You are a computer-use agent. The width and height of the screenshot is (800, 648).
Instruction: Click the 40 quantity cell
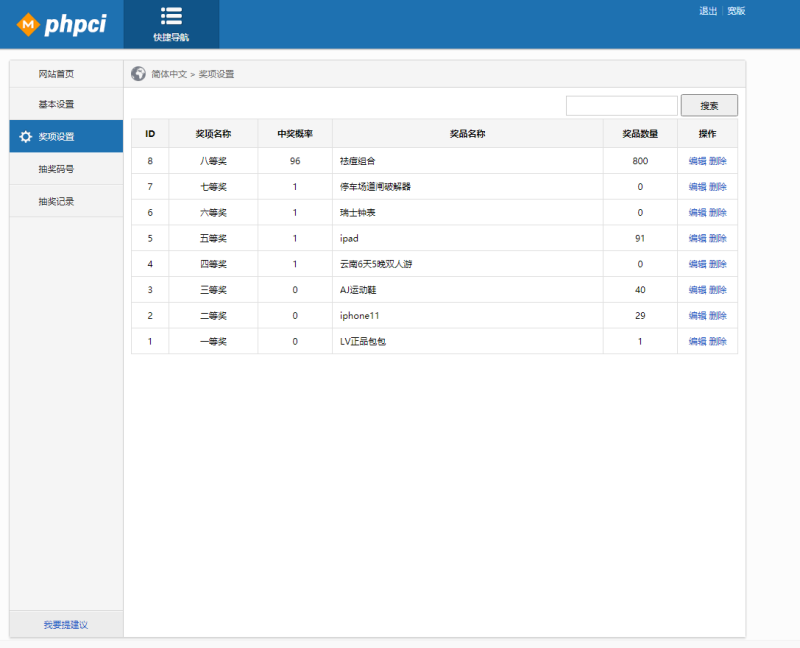click(640, 290)
